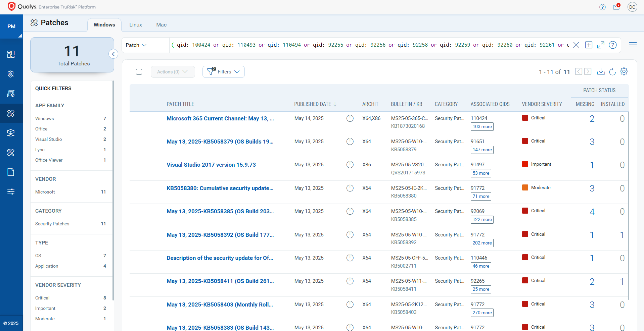The image size is (644, 331).
Task: Go to previous results page
Action: pos(579,71)
